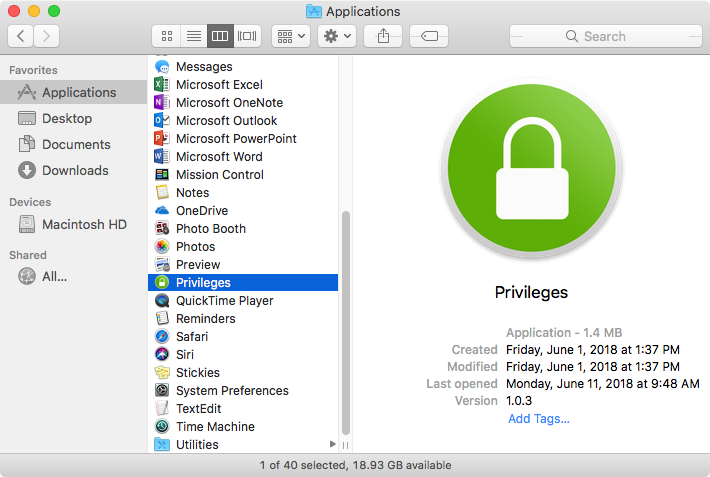The image size is (710, 477).
Task: Switch to Cover Flow view
Action: [x=247, y=36]
